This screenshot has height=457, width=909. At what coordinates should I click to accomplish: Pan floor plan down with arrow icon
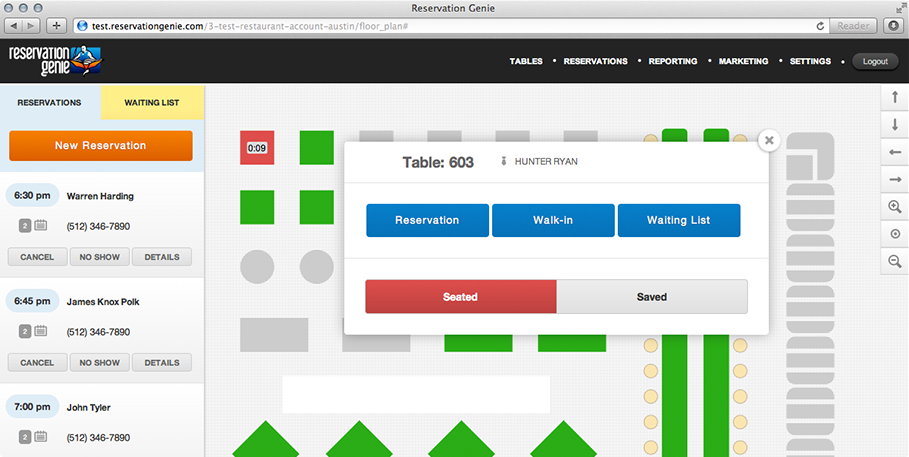point(895,124)
